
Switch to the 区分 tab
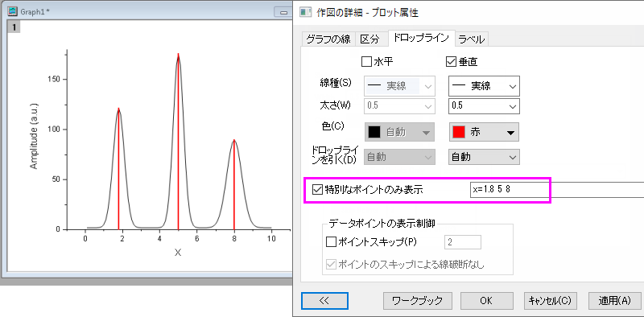point(371,39)
